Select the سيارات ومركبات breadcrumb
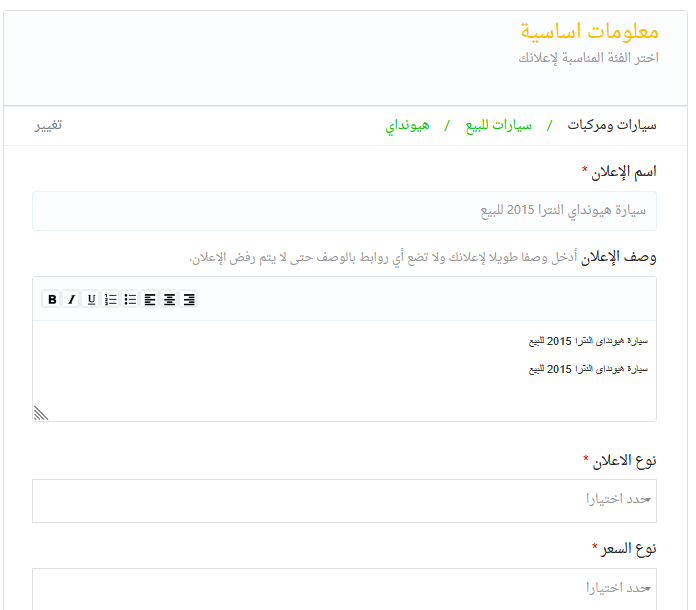The height and width of the screenshot is (610, 696). tap(612, 126)
